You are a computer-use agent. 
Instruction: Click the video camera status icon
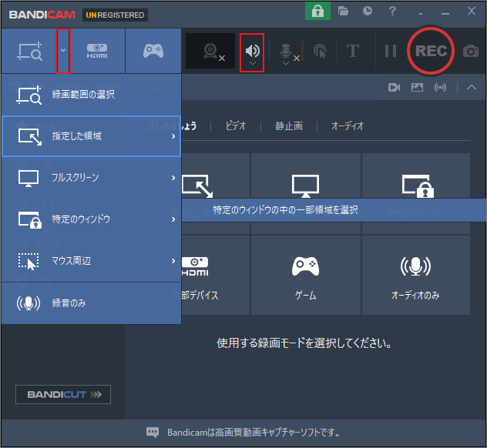point(394,88)
